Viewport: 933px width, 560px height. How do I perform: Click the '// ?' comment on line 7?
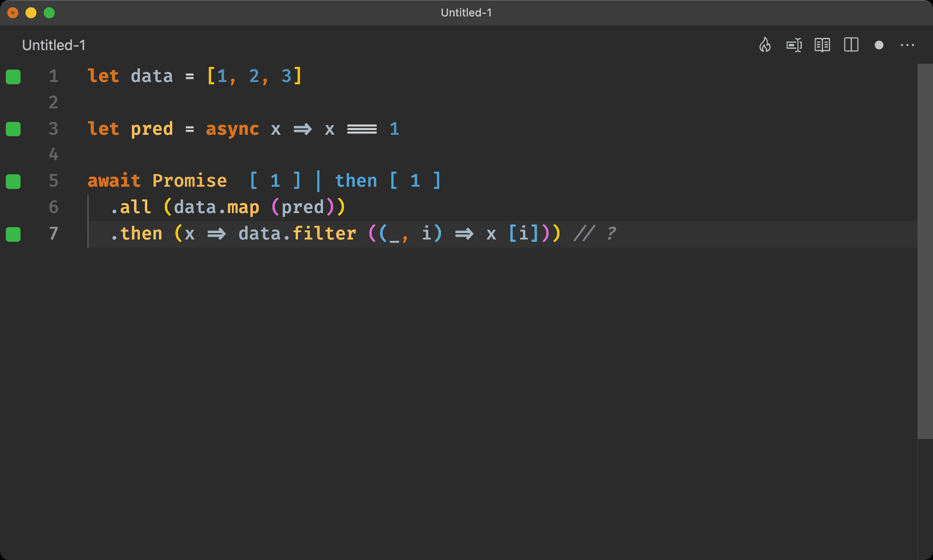(595, 234)
